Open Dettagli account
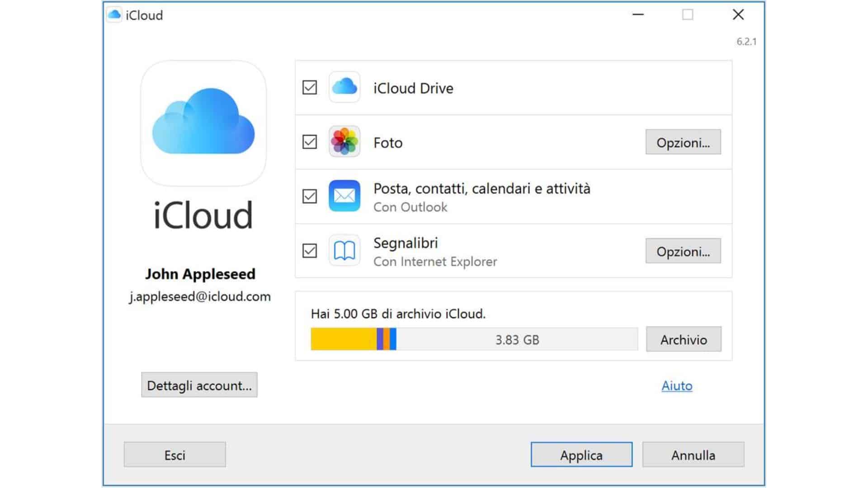868x488 pixels. tap(199, 385)
